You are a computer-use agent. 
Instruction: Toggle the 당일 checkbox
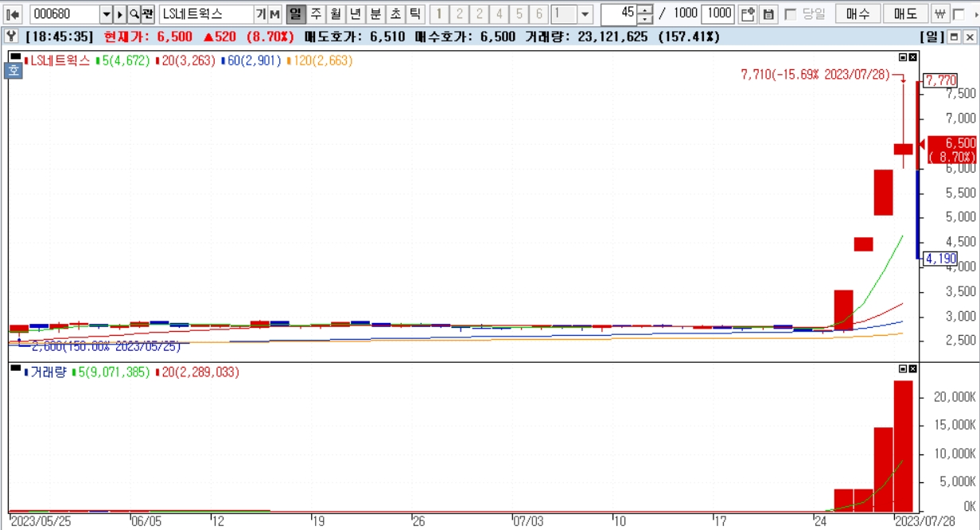click(x=790, y=14)
